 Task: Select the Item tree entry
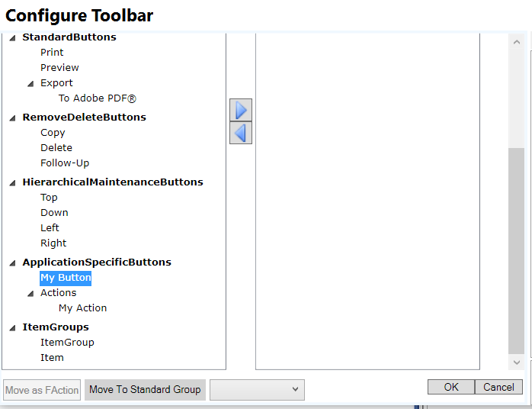click(52, 358)
